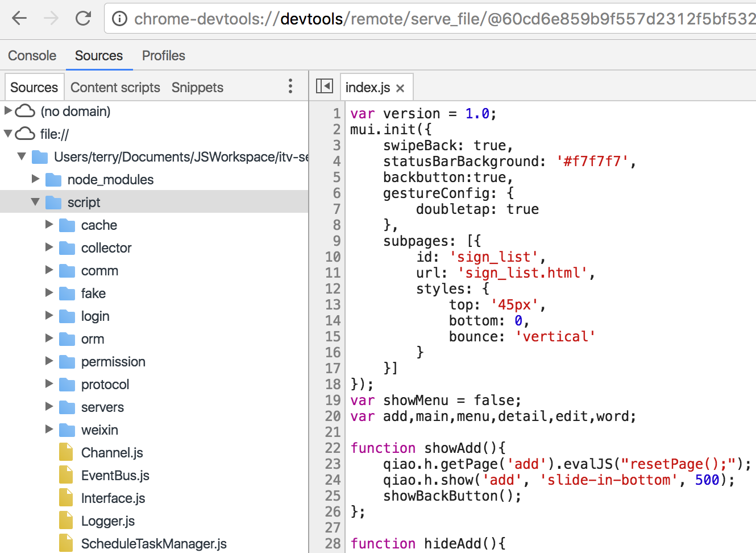Image resolution: width=756 pixels, height=553 pixels.
Task: Click the EventBus.js file icon
Action: pyautogui.click(x=66, y=475)
